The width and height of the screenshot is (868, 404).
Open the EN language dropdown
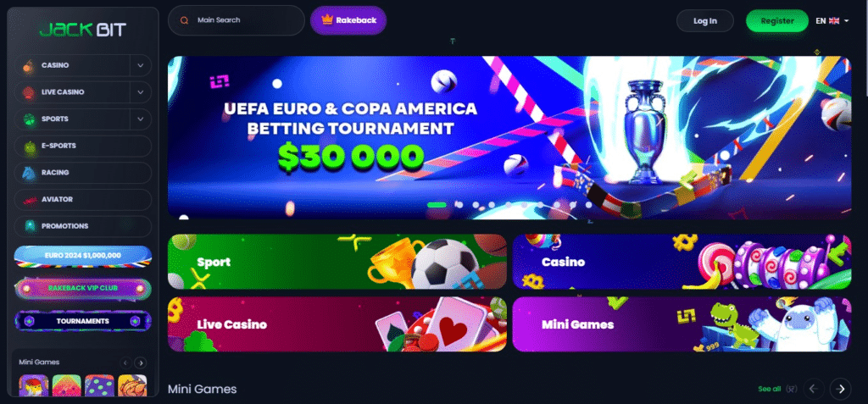[x=832, y=21]
